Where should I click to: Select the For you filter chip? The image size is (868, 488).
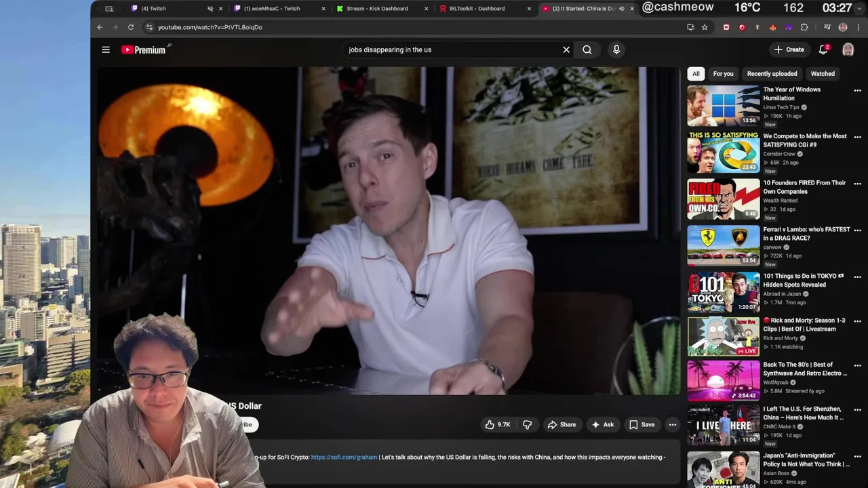(x=723, y=74)
